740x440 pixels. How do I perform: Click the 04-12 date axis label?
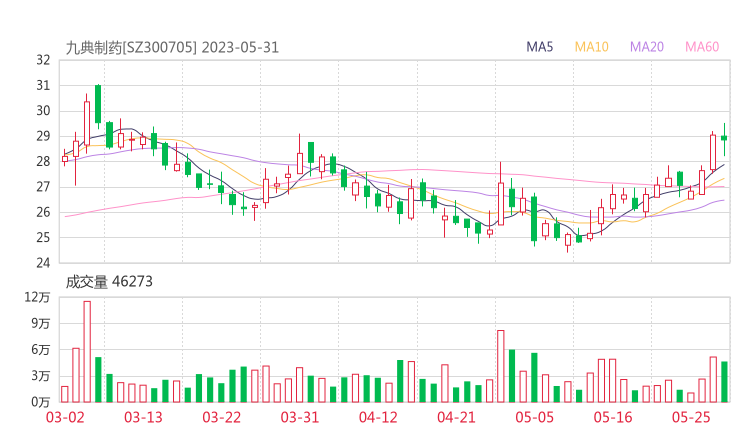pos(378,417)
